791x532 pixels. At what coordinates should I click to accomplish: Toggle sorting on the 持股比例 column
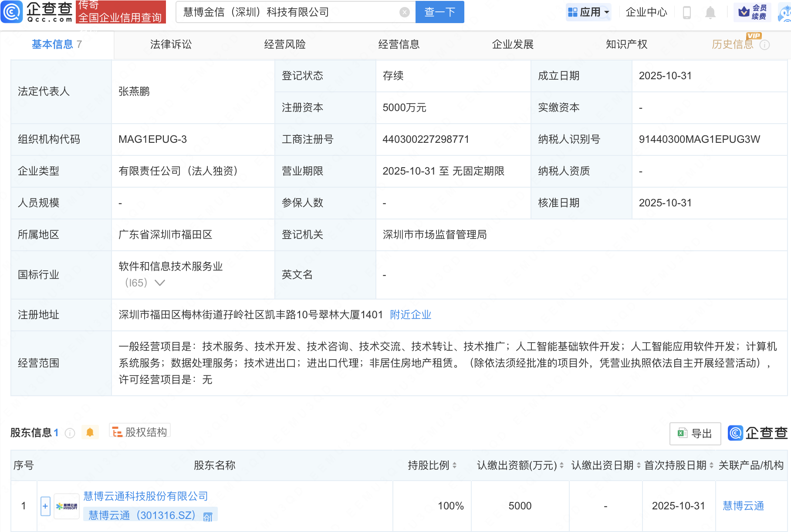point(456,465)
